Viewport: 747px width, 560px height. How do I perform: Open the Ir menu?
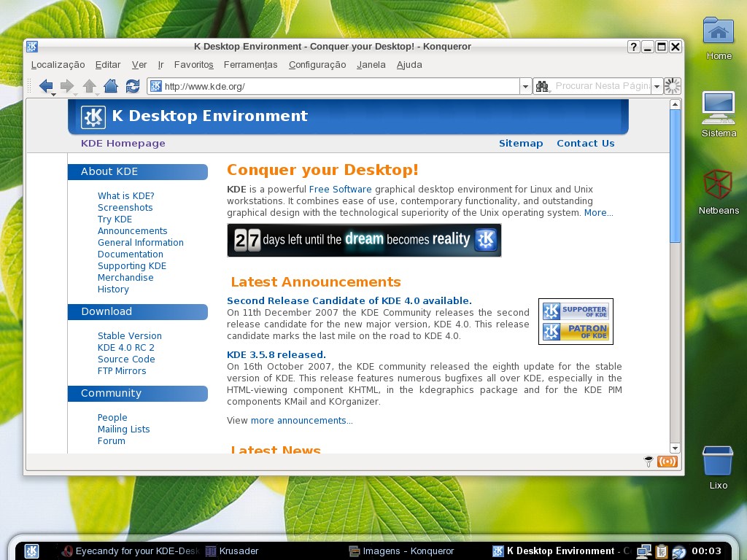(x=160, y=65)
